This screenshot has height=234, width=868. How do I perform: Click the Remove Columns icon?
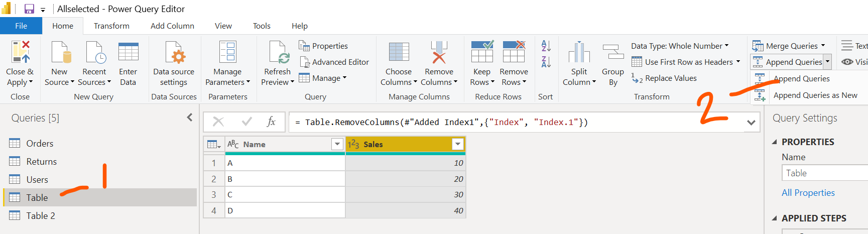(439, 52)
